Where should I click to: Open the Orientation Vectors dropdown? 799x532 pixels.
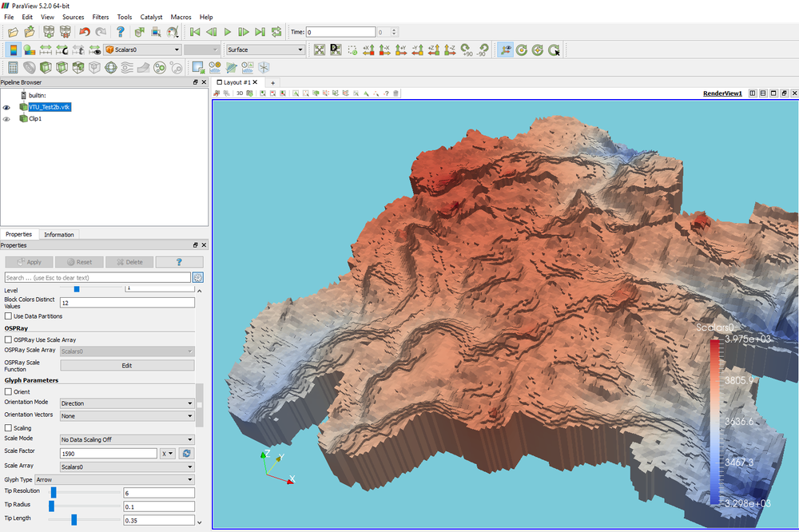tap(126, 415)
